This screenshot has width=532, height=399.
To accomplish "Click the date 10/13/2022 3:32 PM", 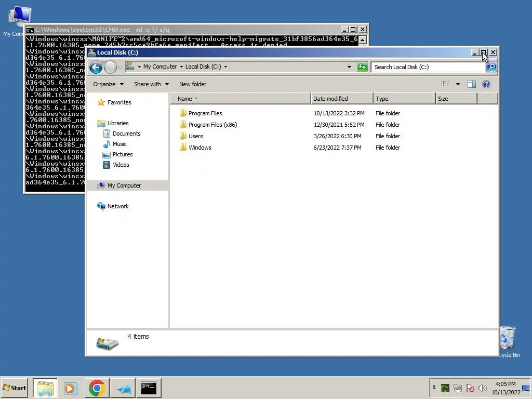I will click(339, 113).
